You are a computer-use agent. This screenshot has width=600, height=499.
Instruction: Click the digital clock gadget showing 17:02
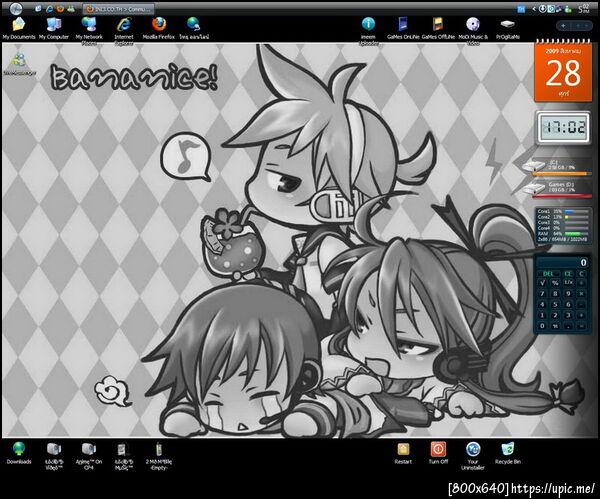[563, 127]
